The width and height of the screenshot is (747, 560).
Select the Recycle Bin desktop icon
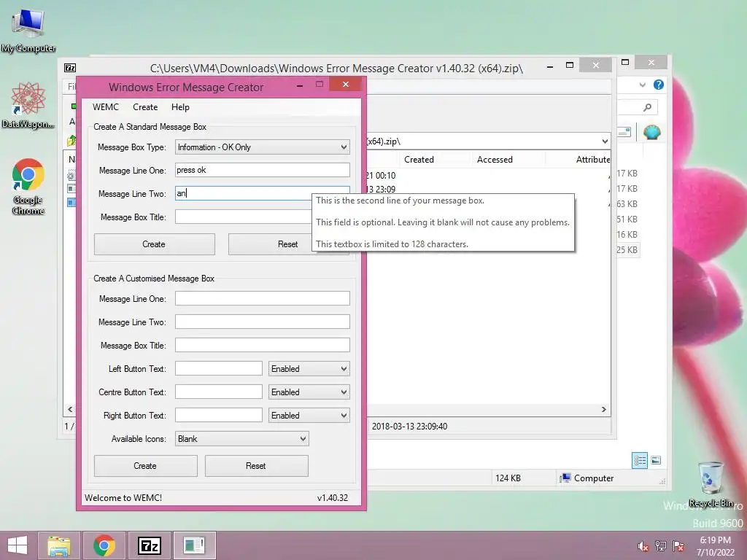click(711, 484)
